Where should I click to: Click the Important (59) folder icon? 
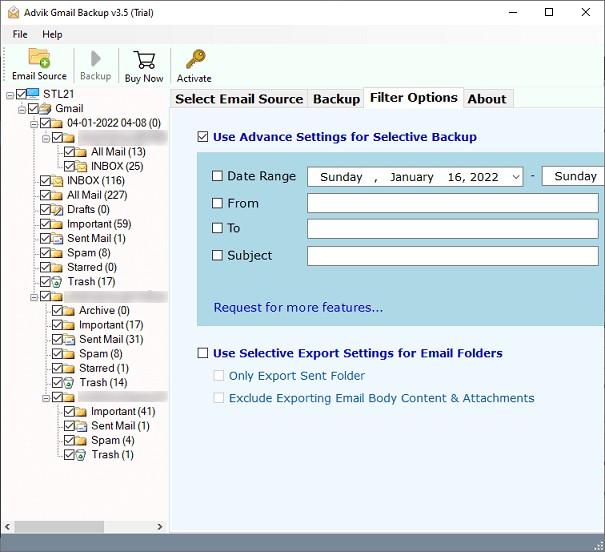tap(57, 224)
